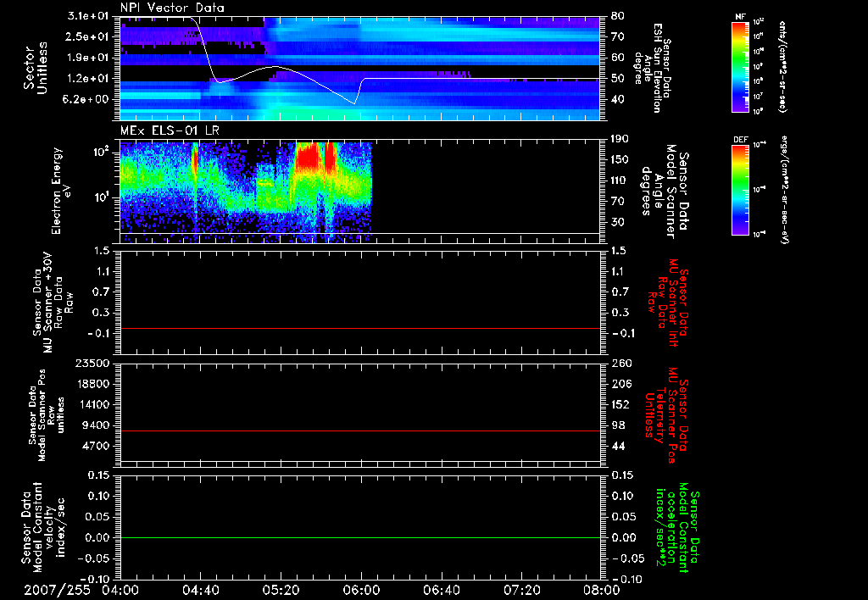Click the 9400 scanner position tick value
The width and height of the screenshot is (868, 600).
97,425
